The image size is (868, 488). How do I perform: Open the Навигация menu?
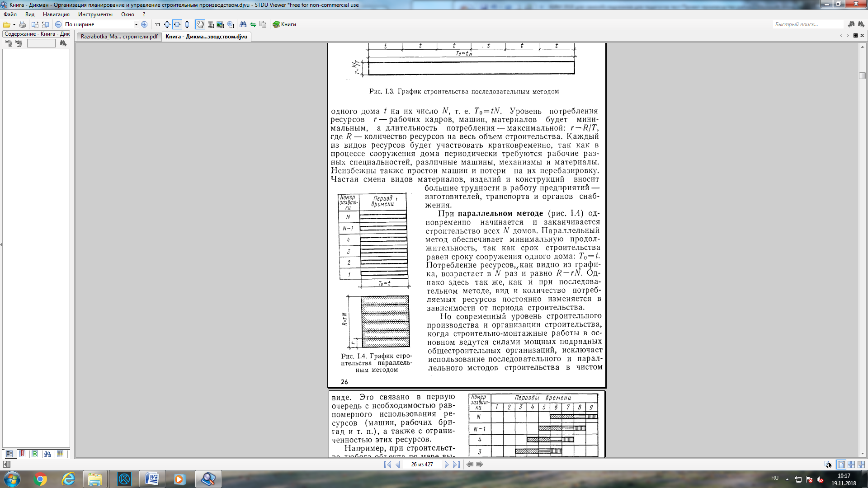click(56, 14)
